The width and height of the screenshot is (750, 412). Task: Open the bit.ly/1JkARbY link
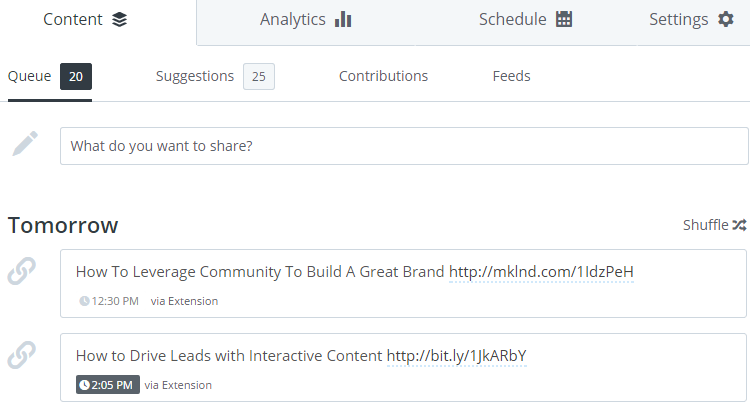456,356
